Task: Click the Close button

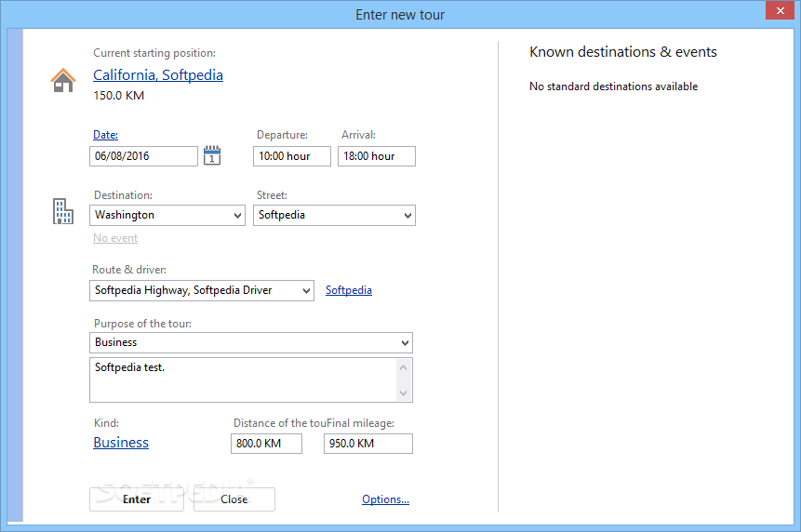Action: click(x=234, y=499)
